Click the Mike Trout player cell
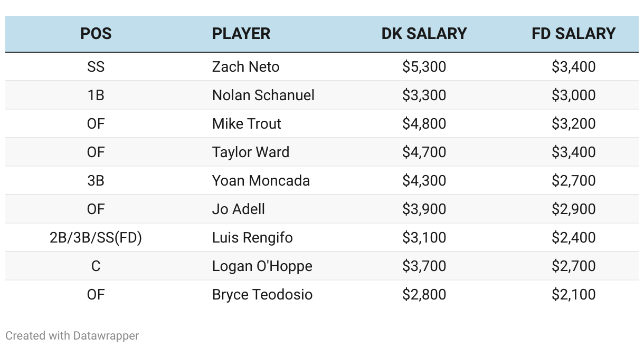This screenshot has height=348, width=644. point(247,124)
